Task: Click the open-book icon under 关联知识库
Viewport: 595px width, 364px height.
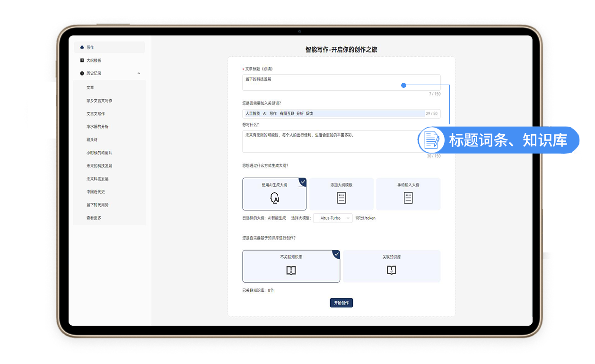Action: pyautogui.click(x=392, y=270)
